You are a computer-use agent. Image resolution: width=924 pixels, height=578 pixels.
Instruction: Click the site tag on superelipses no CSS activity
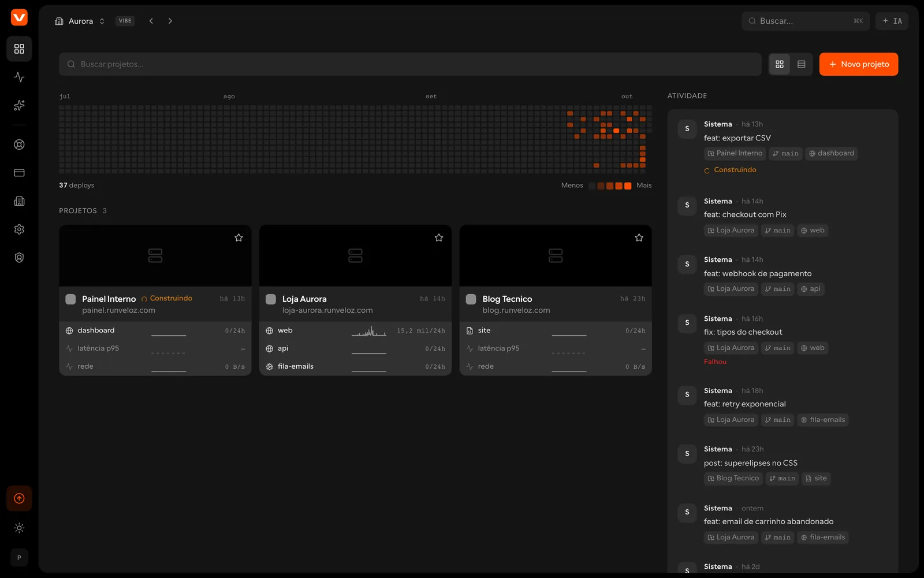(816, 479)
